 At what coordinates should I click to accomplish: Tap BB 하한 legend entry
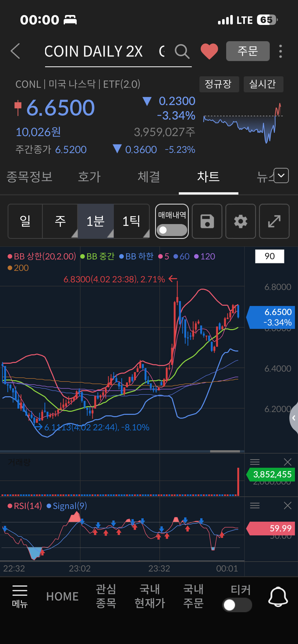point(136,256)
